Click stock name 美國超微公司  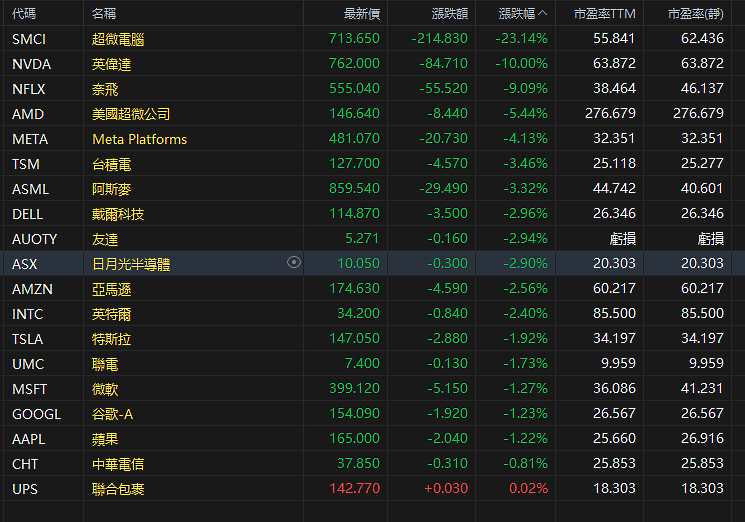tap(131, 114)
